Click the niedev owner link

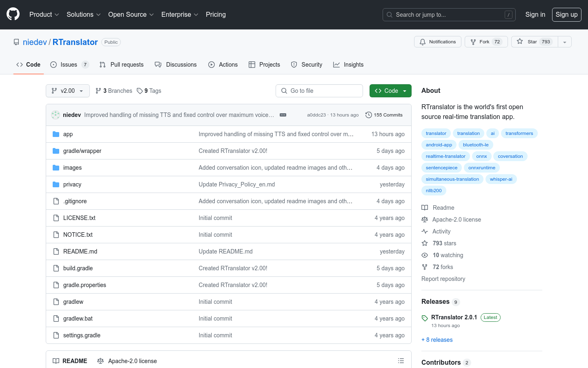pyautogui.click(x=35, y=42)
